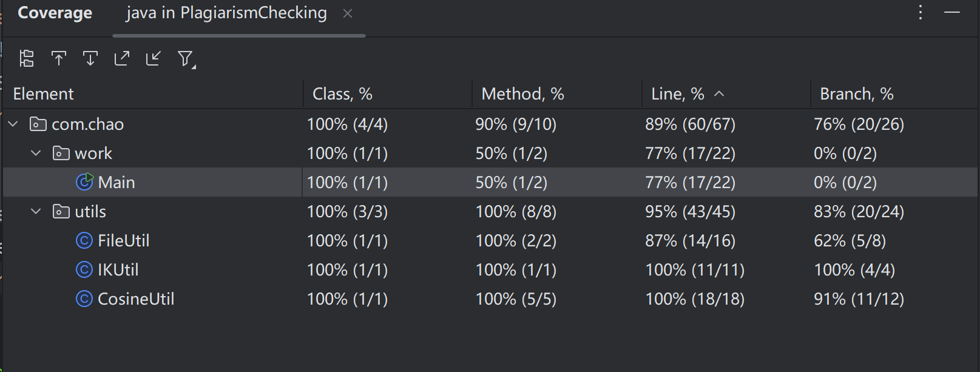Viewport: 980px width, 372px height.
Task: Select the FileUtil class row
Action: 124,240
